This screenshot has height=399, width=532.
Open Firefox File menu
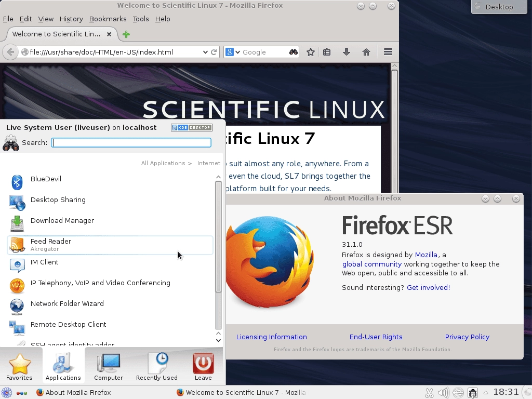[8, 19]
